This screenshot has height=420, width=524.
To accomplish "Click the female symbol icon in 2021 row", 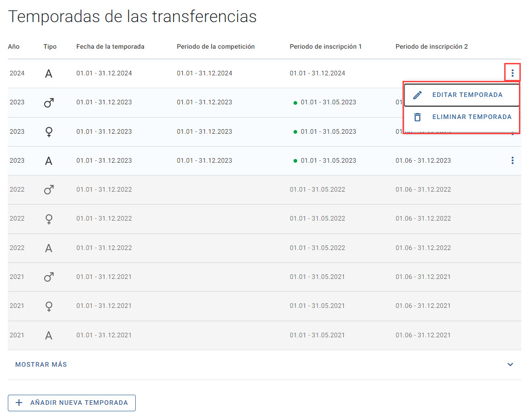I will pos(49,306).
